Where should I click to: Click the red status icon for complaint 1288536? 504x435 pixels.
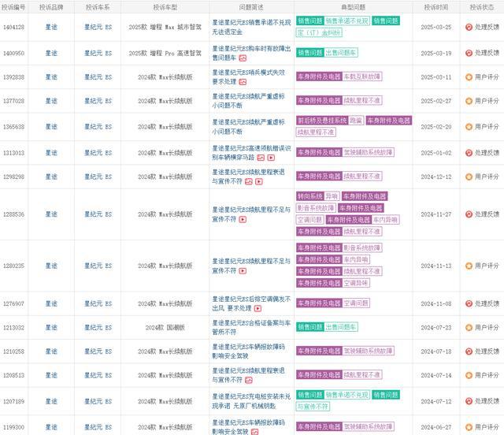click(469, 214)
